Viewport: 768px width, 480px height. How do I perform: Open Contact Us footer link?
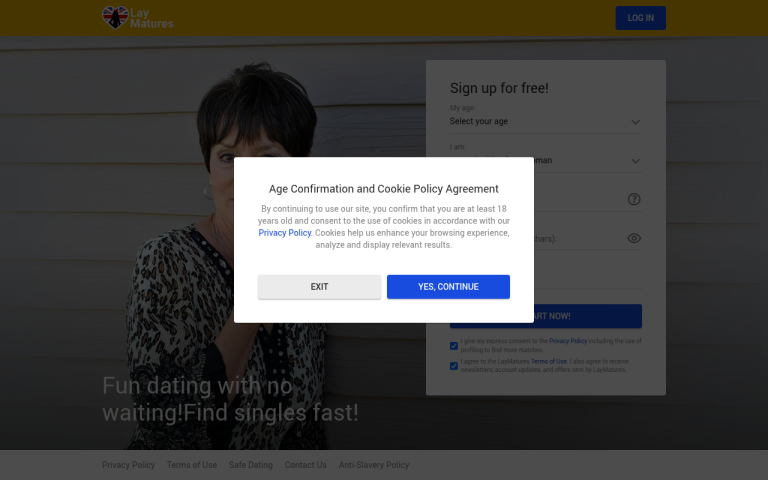306,465
